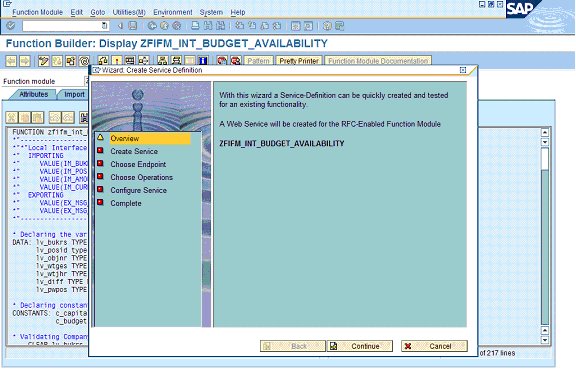Image resolution: width=576 pixels, height=381 pixels.
Task: Open the Edit menu
Action: pos(76,12)
